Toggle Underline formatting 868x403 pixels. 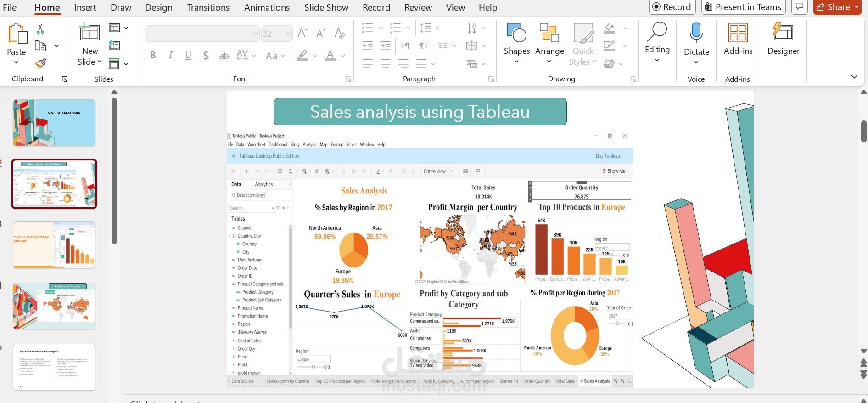[188, 56]
